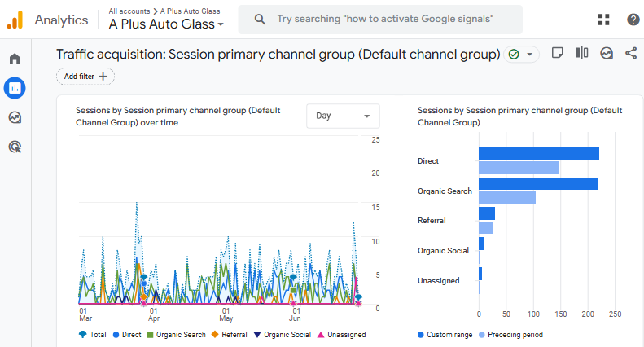Share this report via share icon

(x=631, y=53)
